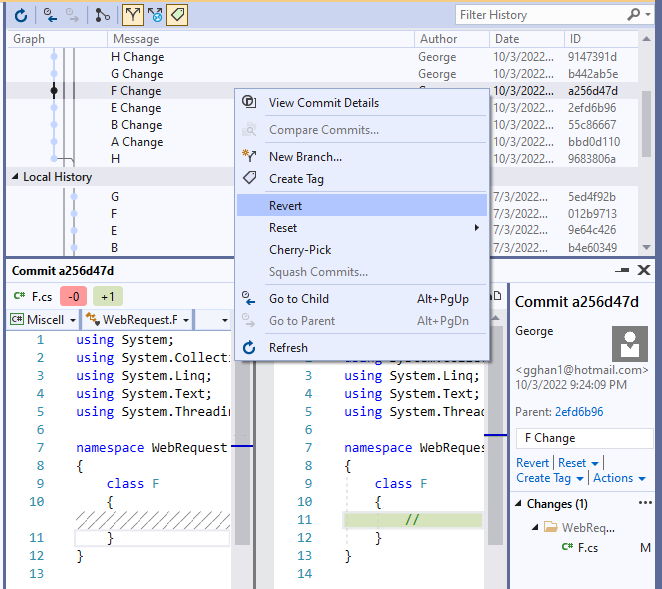Choose Cherry-Pick in the context menu
This screenshot has width=662, height=589.
[300, 250]
